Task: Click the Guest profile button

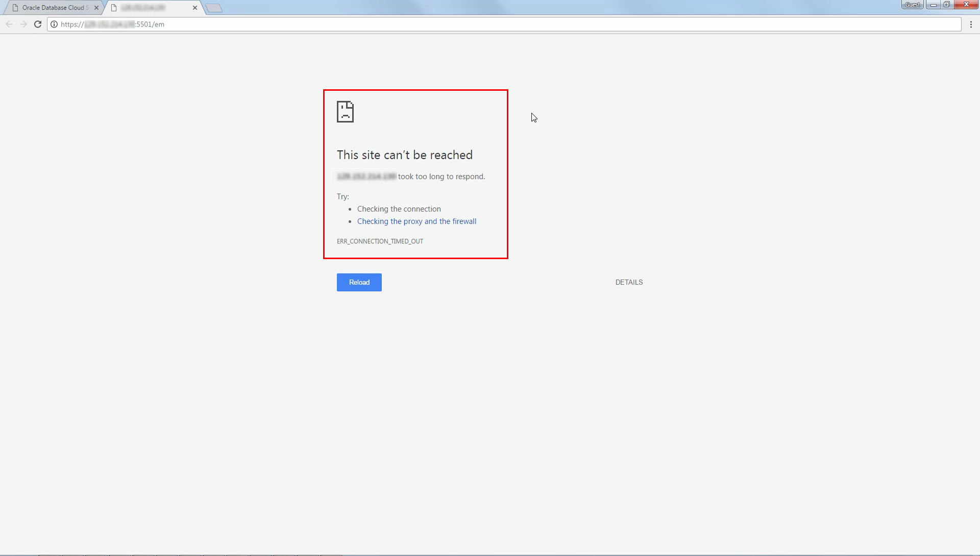Action: 912,5
